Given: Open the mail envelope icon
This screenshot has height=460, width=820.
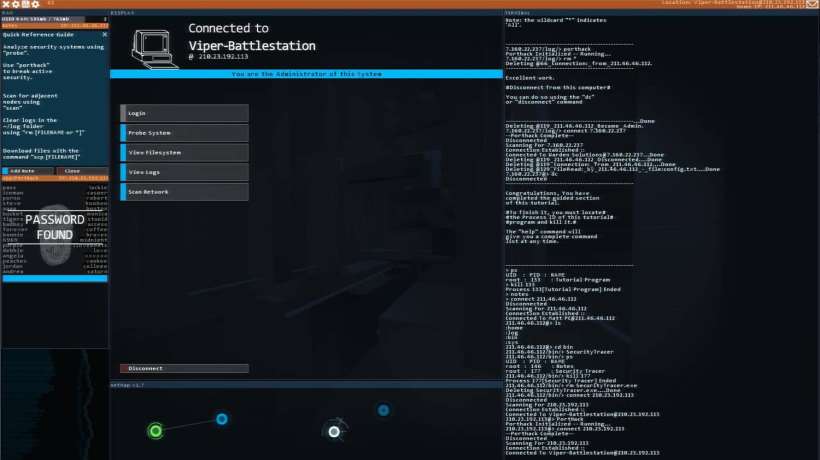Looking at the screenshot, I should (x=812, y=4).
